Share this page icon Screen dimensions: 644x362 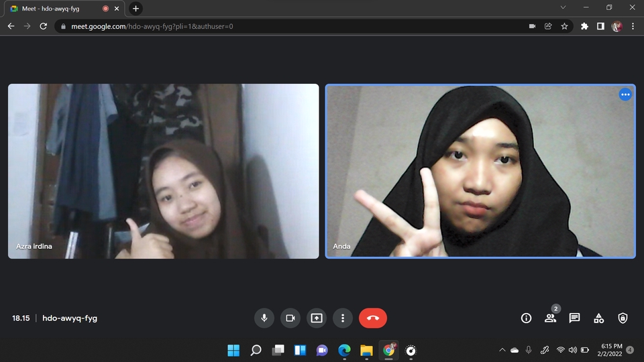pos(548,26)
